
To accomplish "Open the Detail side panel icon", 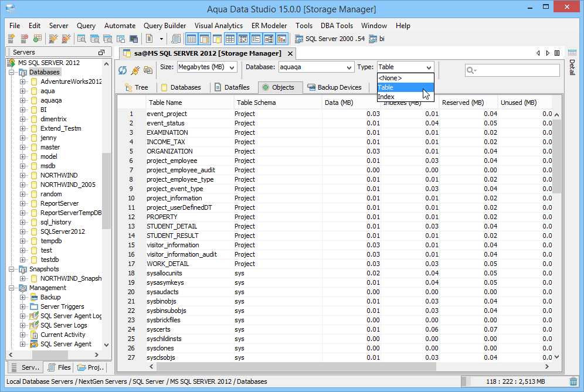I will coord(572,53).
